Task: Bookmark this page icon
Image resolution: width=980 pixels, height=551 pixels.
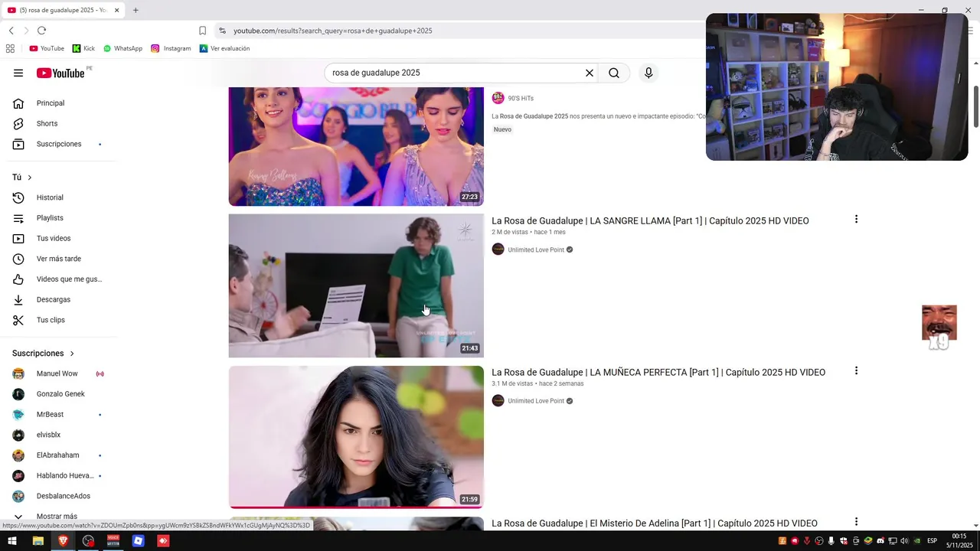Action: [202, 31]
